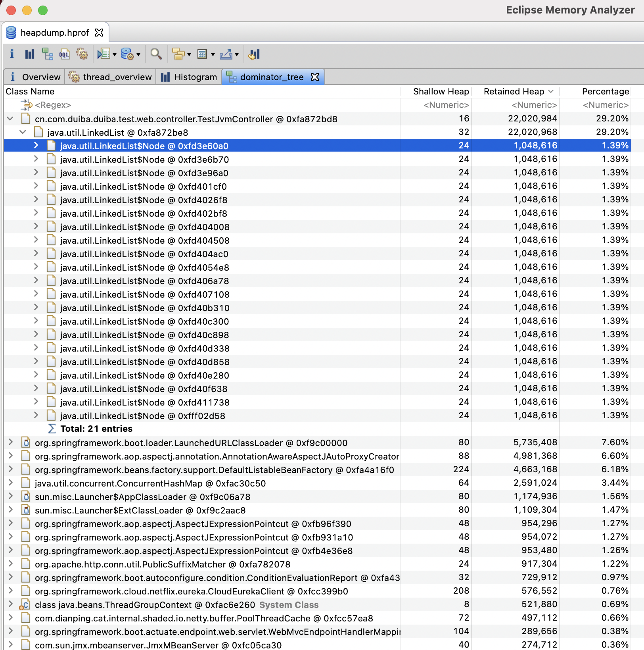Click the ExtClassLoader row icon

(26, 510)
